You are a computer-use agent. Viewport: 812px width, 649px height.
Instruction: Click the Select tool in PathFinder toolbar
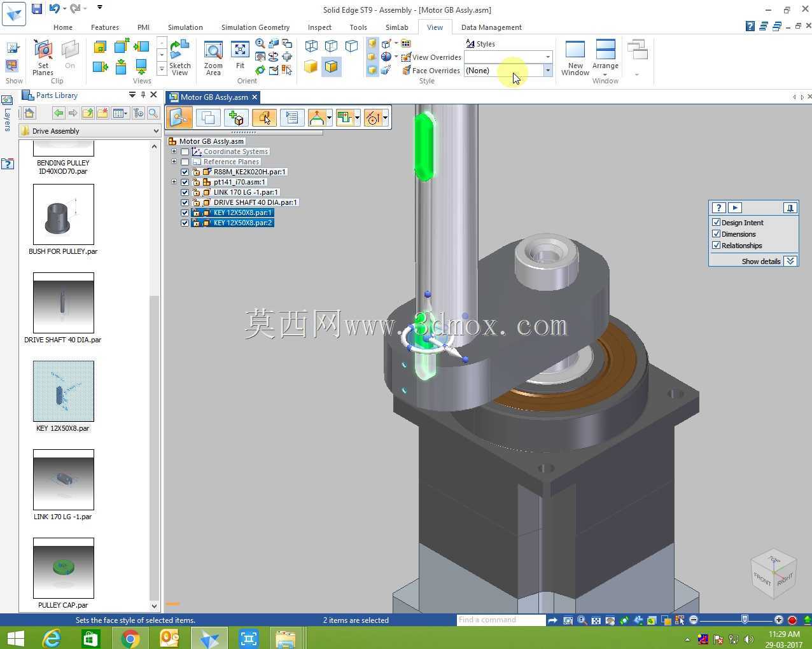(179, 118)
